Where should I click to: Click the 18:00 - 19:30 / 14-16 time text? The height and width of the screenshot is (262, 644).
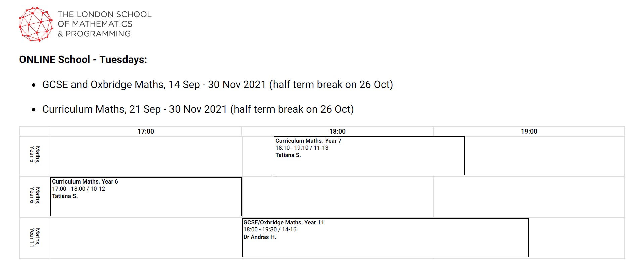coord(270,229)
